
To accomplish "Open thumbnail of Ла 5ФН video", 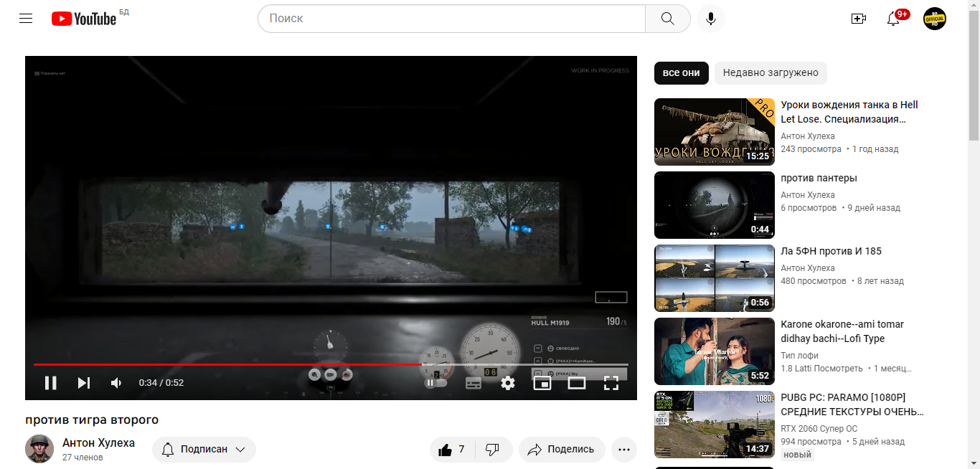I will coord(715,278).
